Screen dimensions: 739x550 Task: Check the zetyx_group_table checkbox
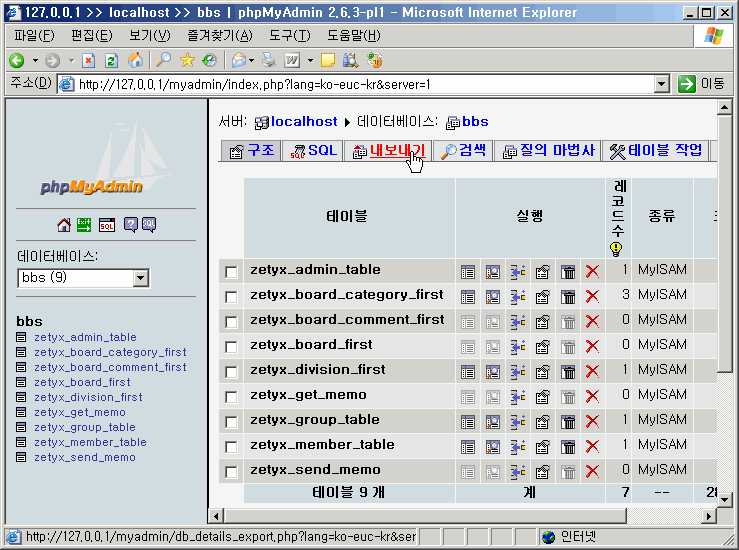point(231,422)
